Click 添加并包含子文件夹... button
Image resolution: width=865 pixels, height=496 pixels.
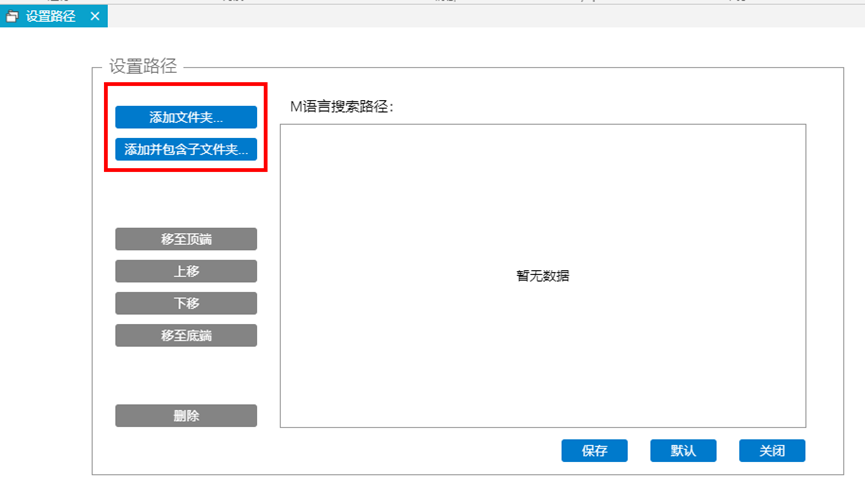(x=186, y=149)
